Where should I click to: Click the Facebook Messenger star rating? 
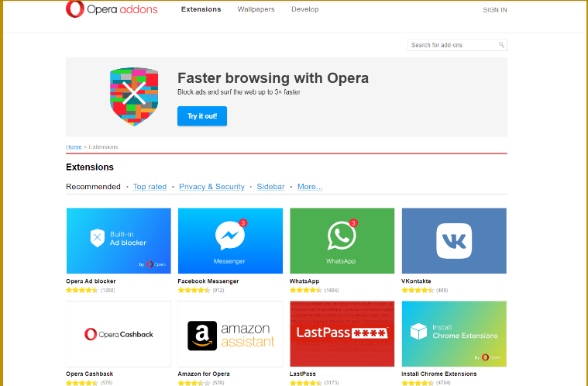[x=194, y=290]
